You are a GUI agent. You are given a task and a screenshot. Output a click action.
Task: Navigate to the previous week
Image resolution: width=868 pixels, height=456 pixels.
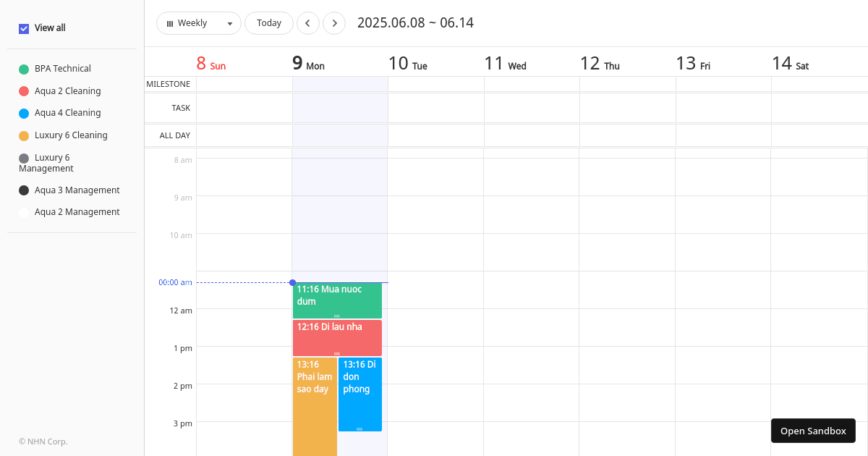pos(308,22)
